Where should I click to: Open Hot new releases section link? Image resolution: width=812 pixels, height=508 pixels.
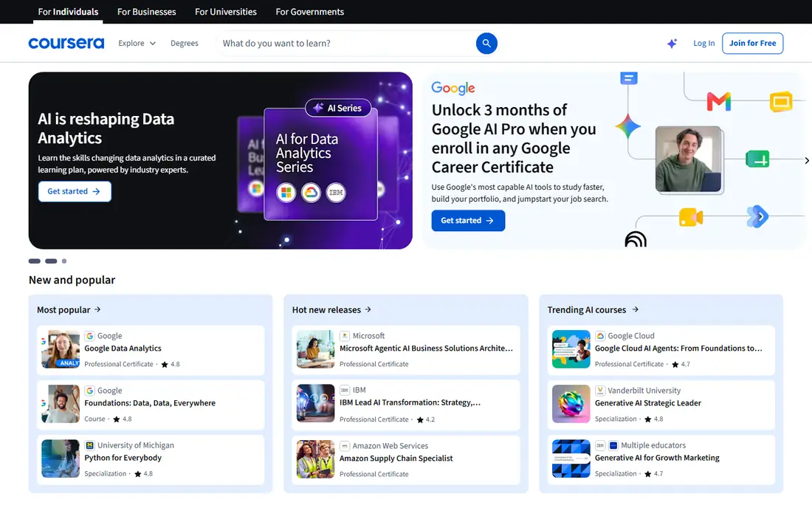coord(332,309)
